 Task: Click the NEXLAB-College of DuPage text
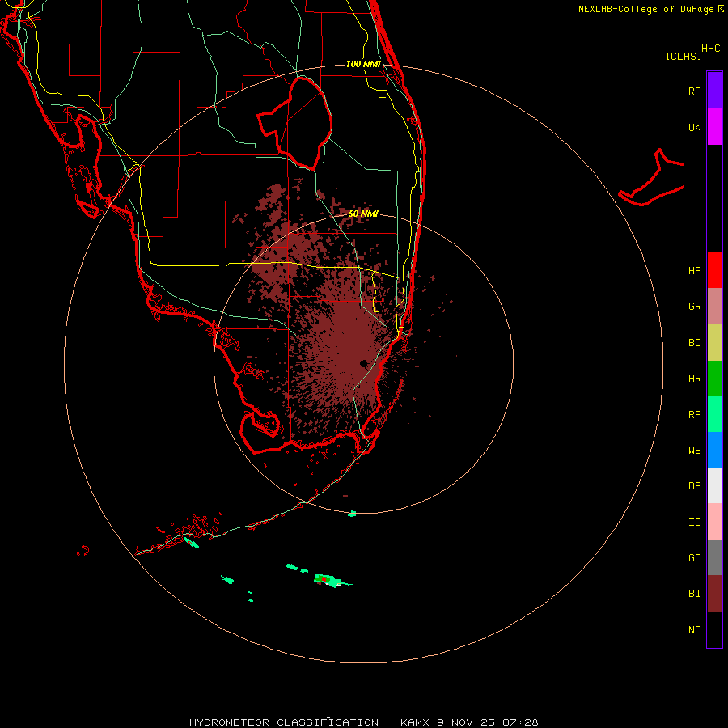tap(645, 9)
